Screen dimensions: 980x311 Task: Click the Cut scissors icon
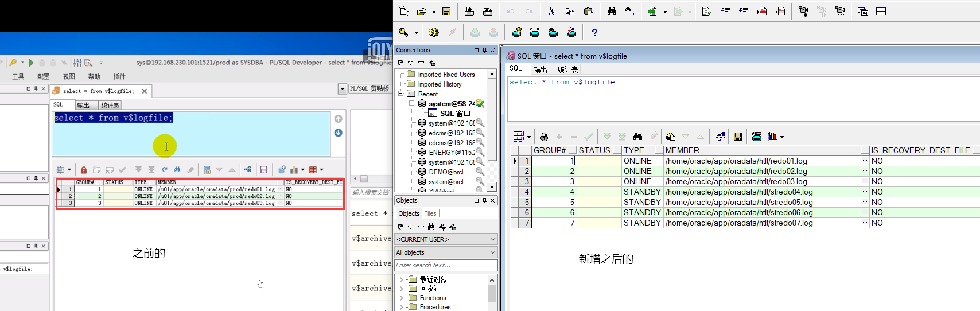coord(551,11)
